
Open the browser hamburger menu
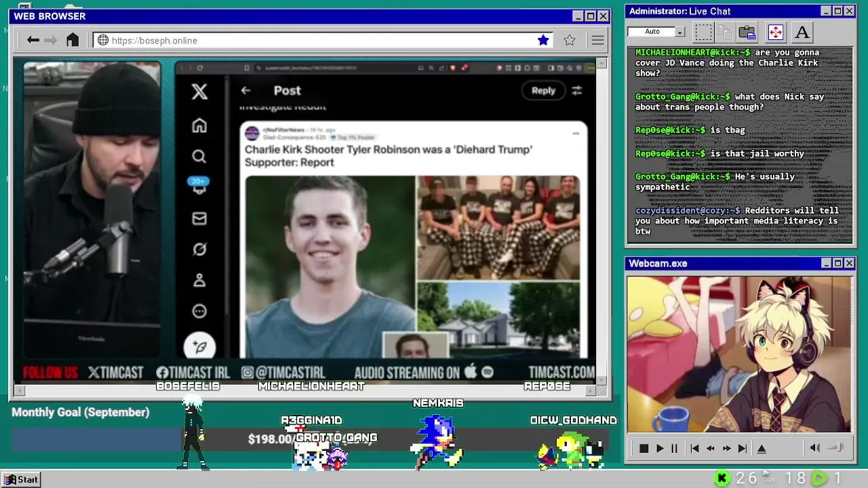click(597, 40)
